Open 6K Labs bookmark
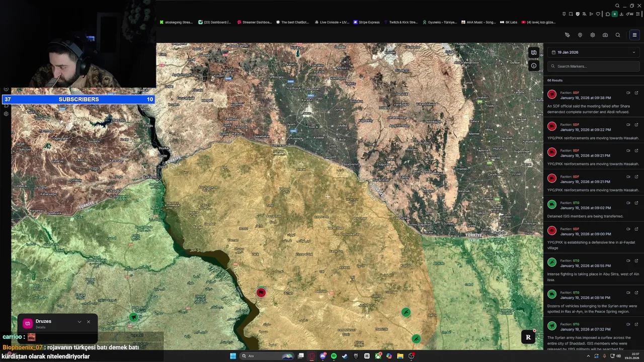 click(x=509, y=22)
